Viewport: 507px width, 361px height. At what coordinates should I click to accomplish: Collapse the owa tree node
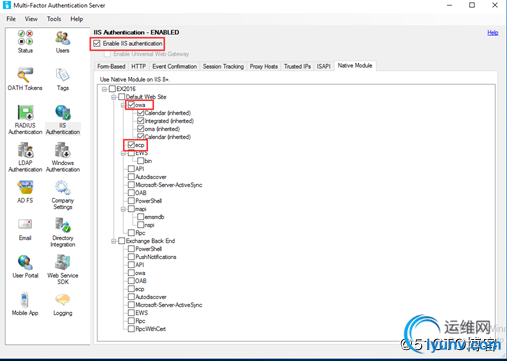click(x=123, y=105)
